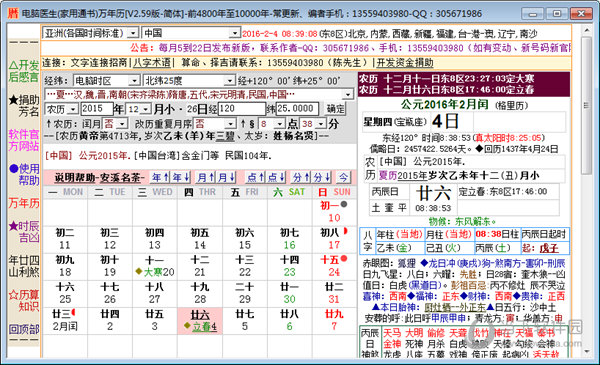
Task: Select calendar day 20 大寒
Action: click(155, 266)
